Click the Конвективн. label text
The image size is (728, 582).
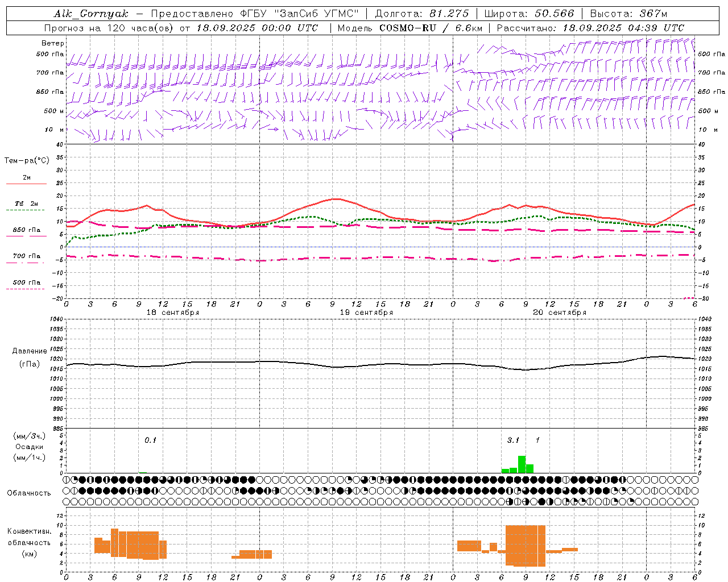[x=30, y=531]
